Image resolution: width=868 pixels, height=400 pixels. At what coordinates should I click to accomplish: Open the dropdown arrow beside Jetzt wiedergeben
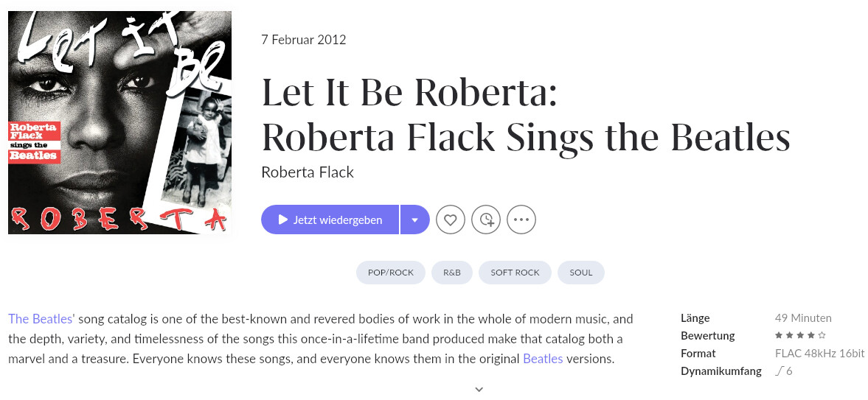(414, 220)
